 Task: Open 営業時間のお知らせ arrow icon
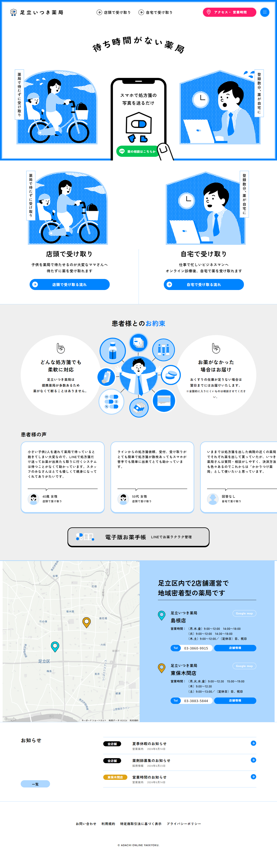tap(253, 777)
